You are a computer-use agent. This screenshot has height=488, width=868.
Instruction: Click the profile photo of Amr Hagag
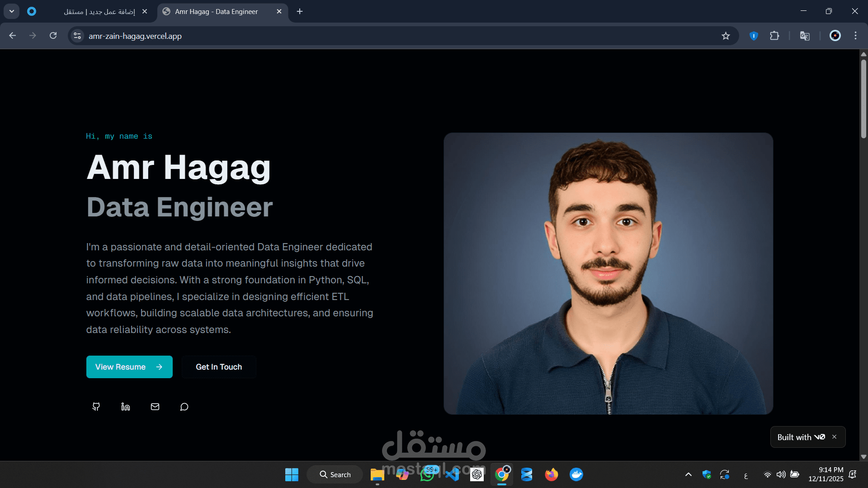point(608,273)
